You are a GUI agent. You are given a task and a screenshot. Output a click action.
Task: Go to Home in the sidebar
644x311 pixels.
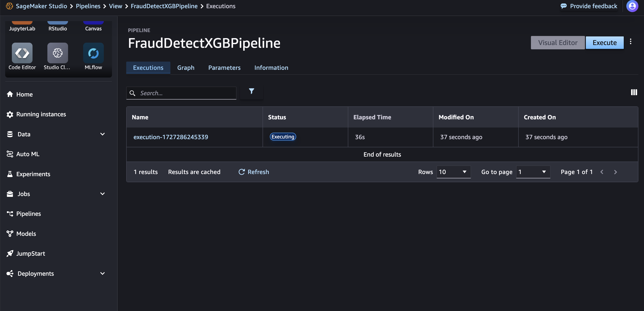pyautogui.click(x=24, y=94)
